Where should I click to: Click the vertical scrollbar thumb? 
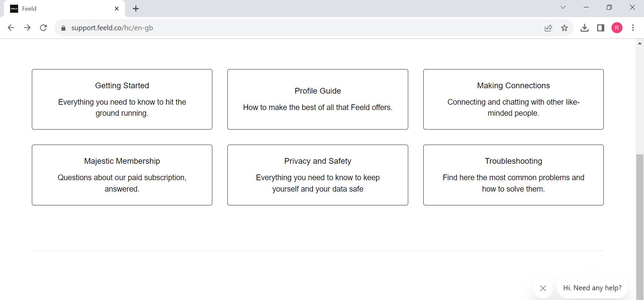tap(640, 227)
